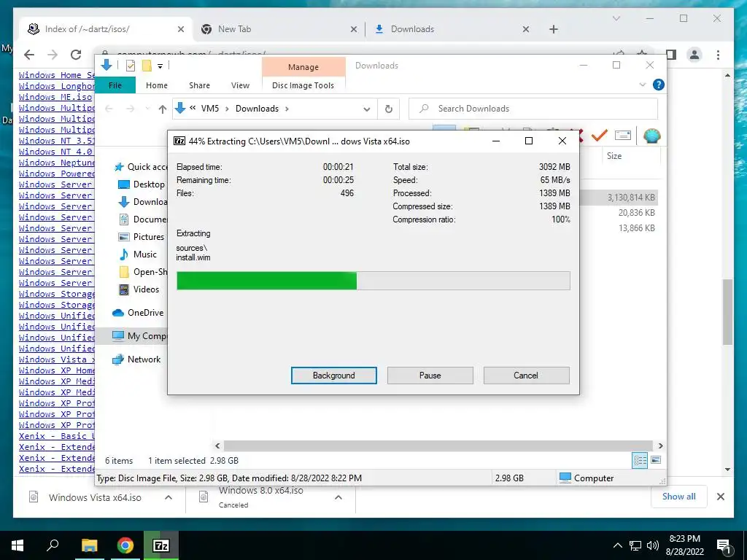Open the Windows Neptune link in Chrome
The image size is (747, 560).
[57, 163]
